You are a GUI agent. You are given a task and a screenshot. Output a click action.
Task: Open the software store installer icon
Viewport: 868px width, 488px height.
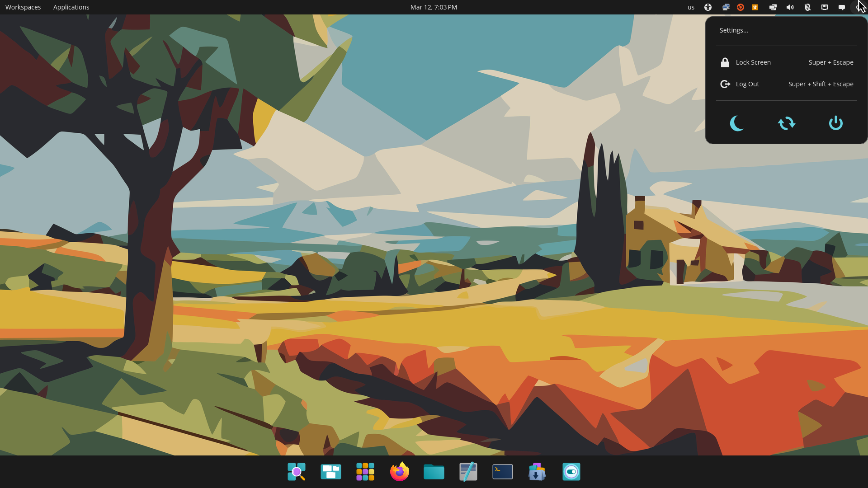tap(537, 471)
